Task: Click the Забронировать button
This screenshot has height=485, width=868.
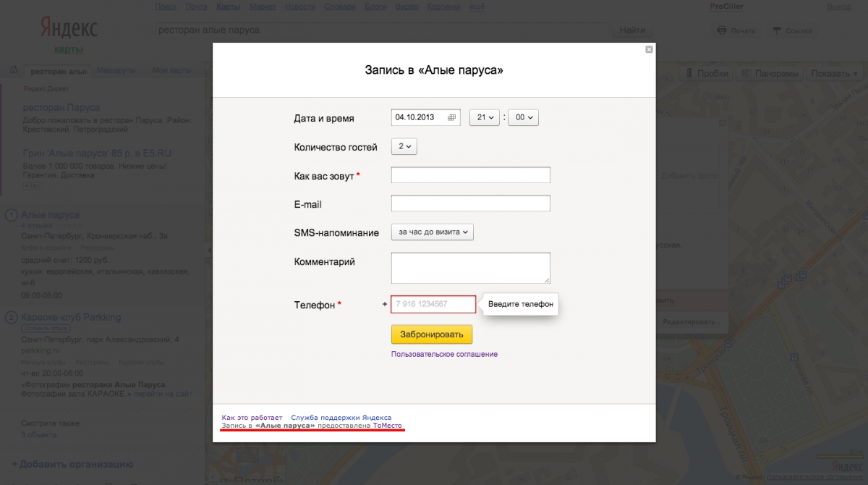Action: tap(432, 334)
